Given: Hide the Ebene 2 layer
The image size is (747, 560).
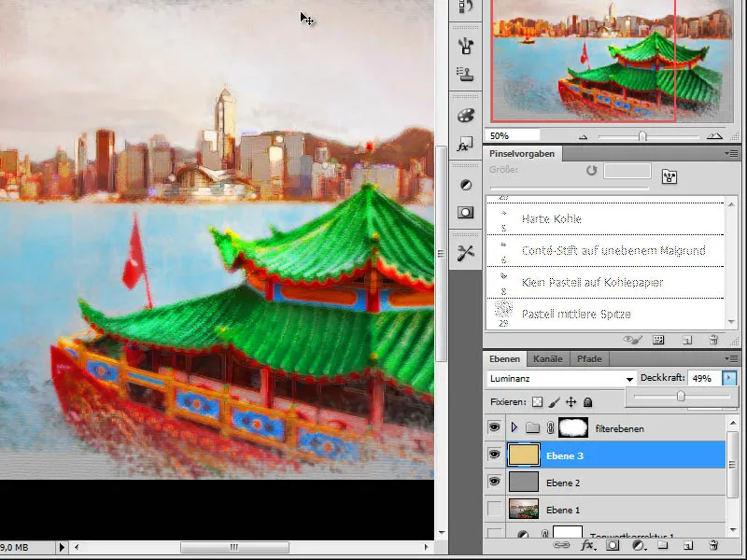Looking at the screenshot, I should click(x=495, y=482).
